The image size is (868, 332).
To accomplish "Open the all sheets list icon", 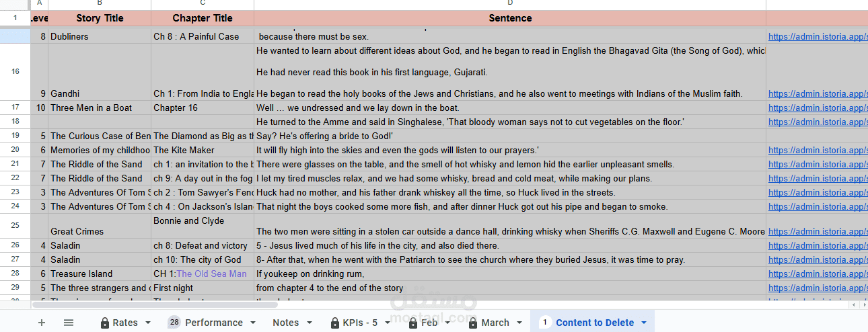I will tap(69, 323).
